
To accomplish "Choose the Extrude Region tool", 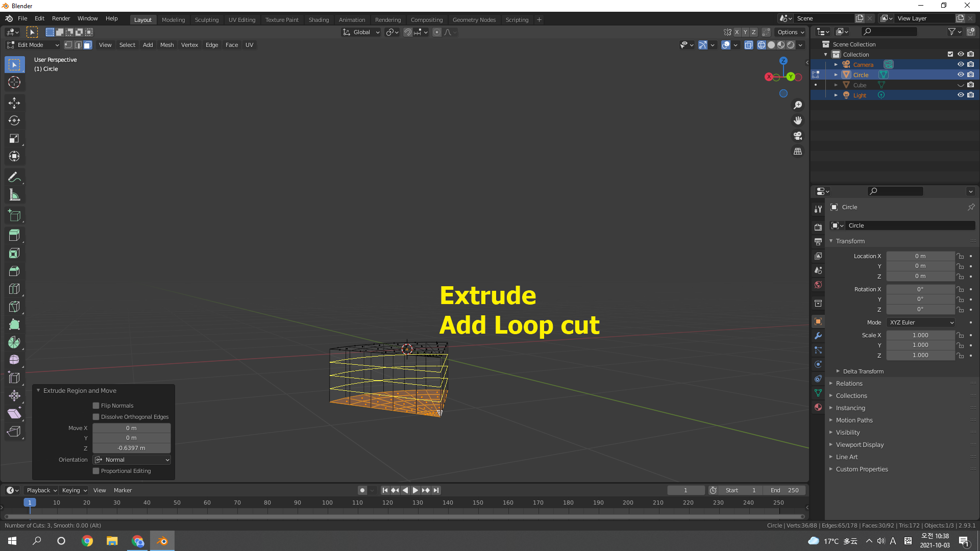I will [x=14, y=235].
